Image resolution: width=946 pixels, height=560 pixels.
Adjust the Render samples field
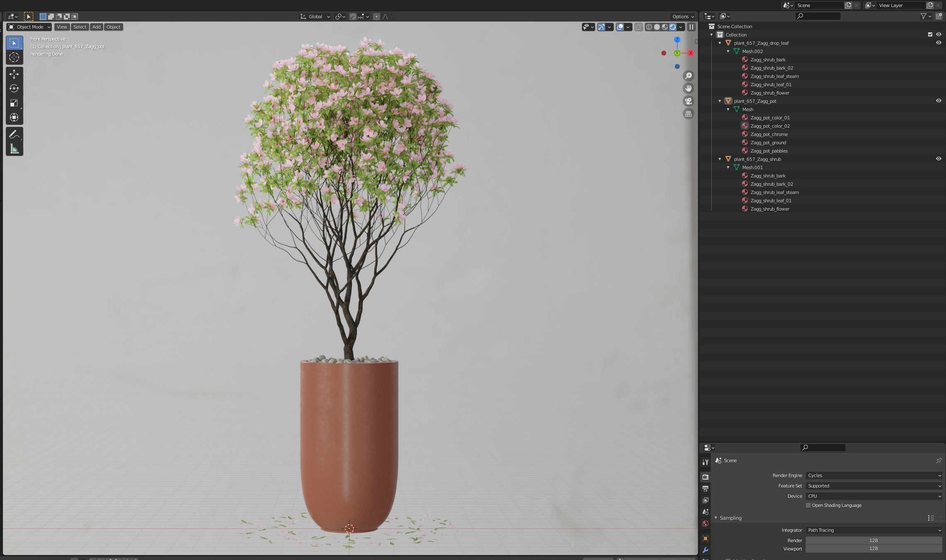pos(874,541)
